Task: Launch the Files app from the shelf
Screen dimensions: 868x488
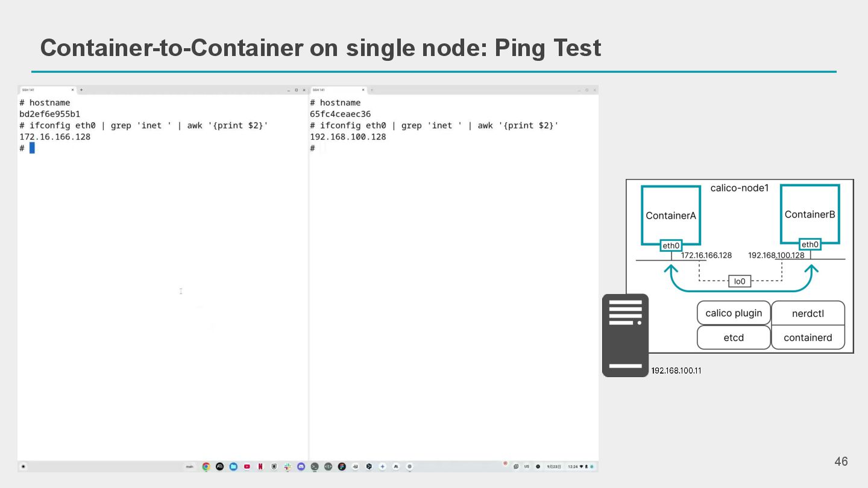Action: point(233,466)
